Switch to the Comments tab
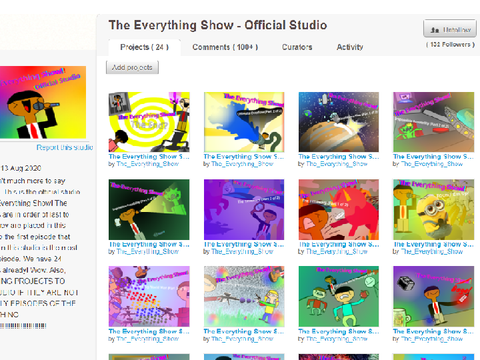 225,47
